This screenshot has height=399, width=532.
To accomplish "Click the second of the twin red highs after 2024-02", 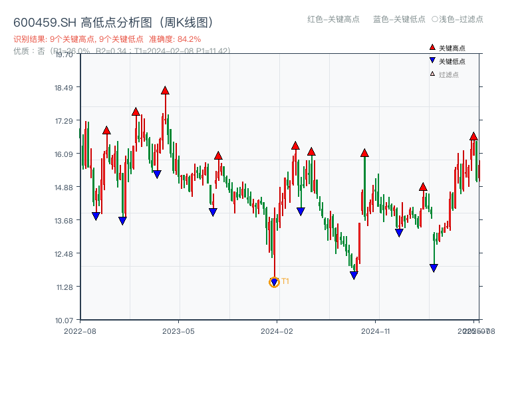I will 311,152.
